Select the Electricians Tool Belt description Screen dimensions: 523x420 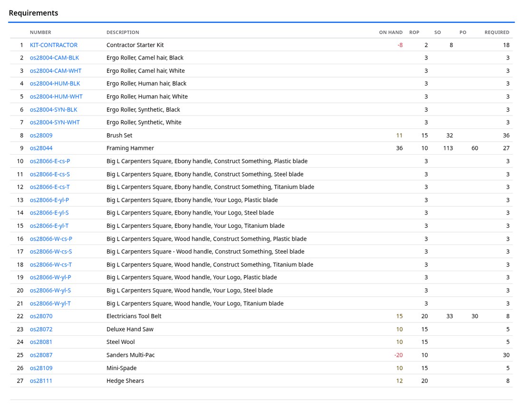134,316
